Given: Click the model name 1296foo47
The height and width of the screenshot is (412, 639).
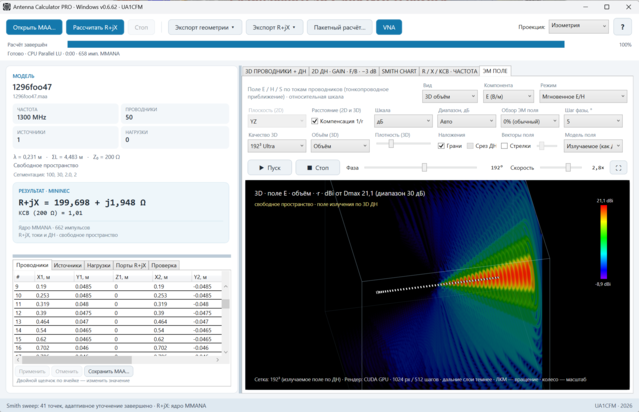Looking at the screenshot, I should 32,87.
